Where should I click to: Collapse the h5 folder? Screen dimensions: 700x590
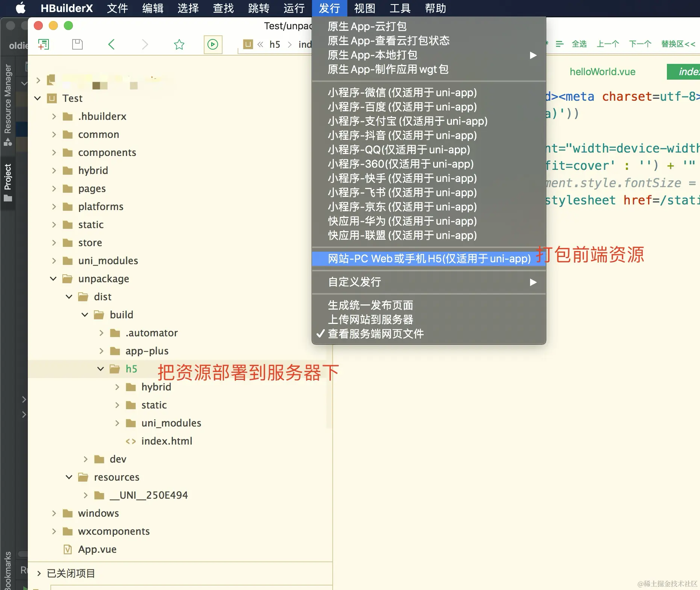(x=101, y=369)
